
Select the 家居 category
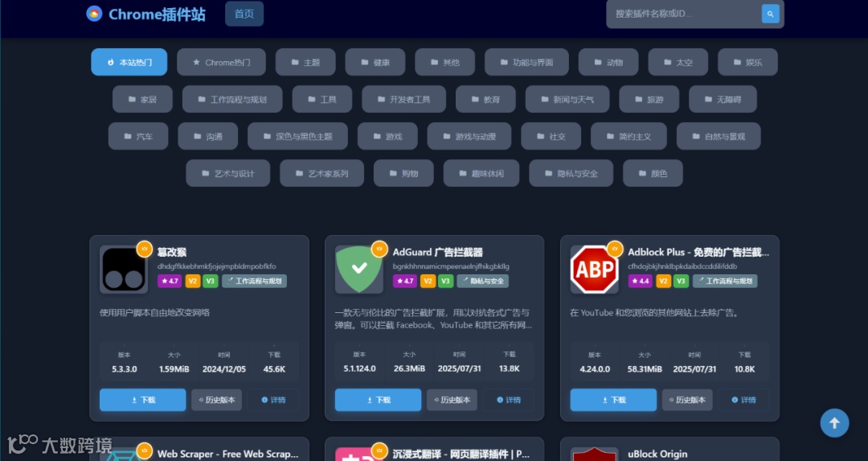click(x=142, y=99)
